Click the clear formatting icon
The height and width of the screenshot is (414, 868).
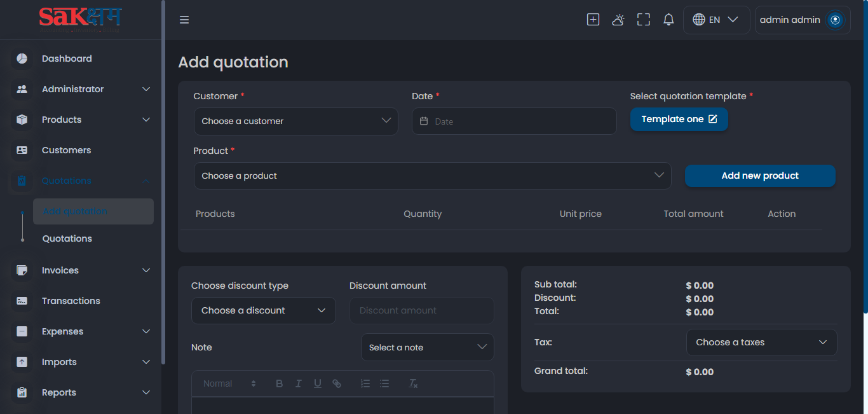coord(413,383)
